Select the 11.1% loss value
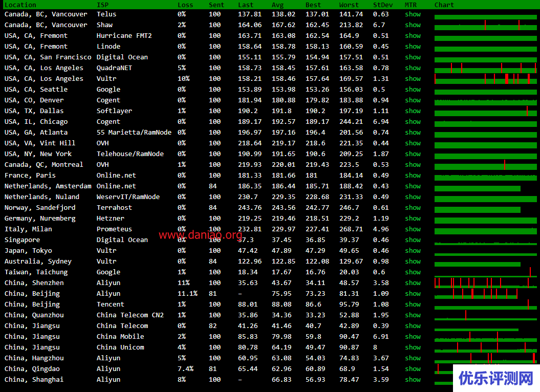This screenshot has height=392, width=540. [x=187, y=293]
